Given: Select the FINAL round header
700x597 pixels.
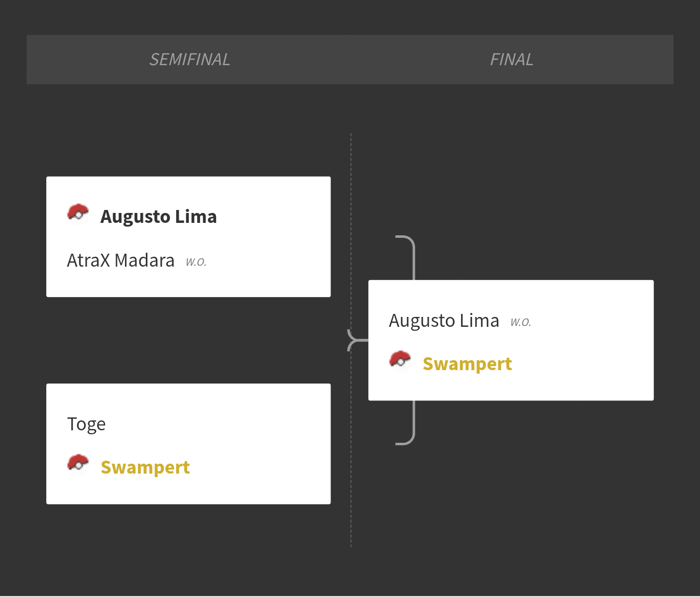Looking at the screenshot, I should (x=512, y=60).
